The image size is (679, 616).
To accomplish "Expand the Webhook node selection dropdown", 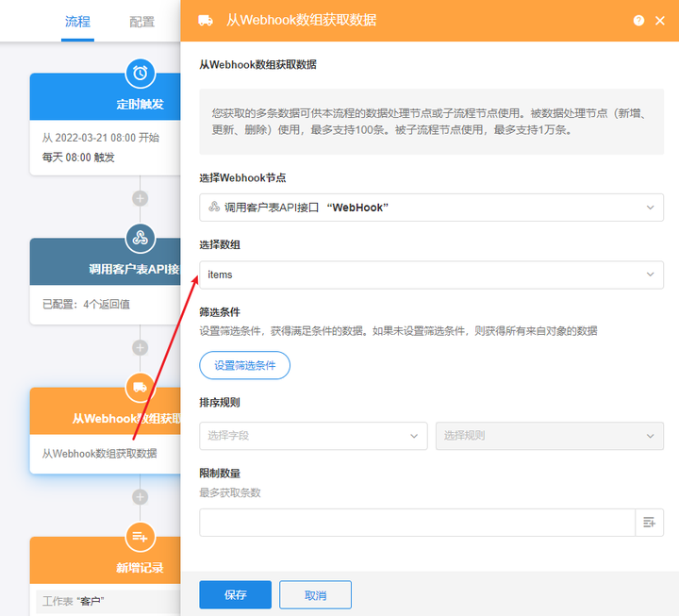I will click(431, 208).
